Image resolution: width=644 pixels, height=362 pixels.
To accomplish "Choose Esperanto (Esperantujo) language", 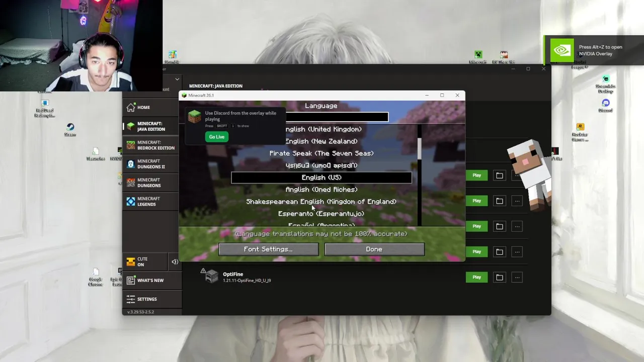I will click(x=321, y=214).
